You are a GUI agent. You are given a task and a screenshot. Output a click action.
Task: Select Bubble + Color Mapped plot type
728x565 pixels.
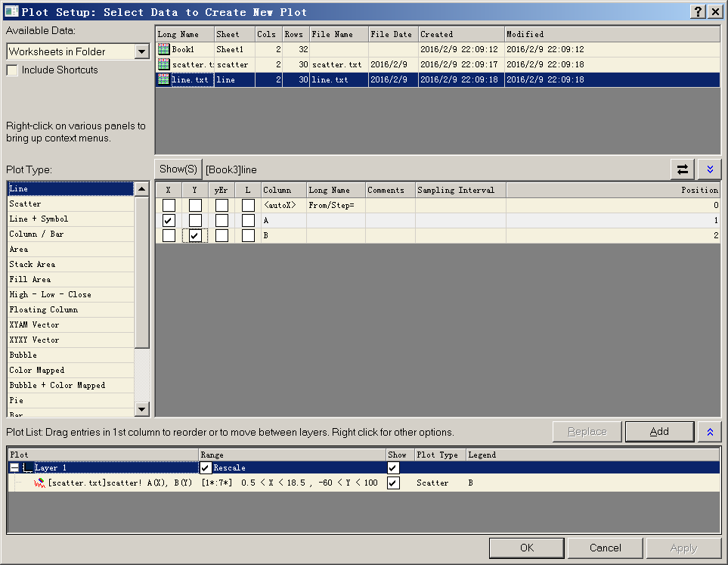pos(70,385)
